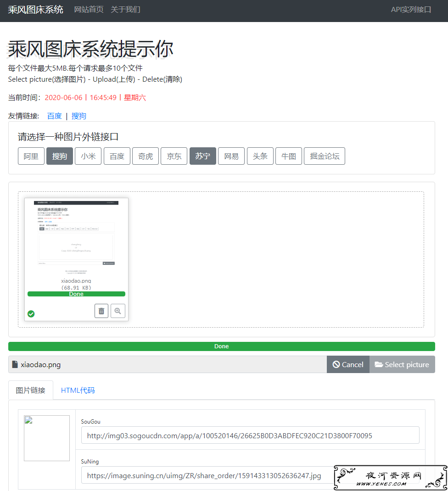Click the Select picture button

[402, 364]
